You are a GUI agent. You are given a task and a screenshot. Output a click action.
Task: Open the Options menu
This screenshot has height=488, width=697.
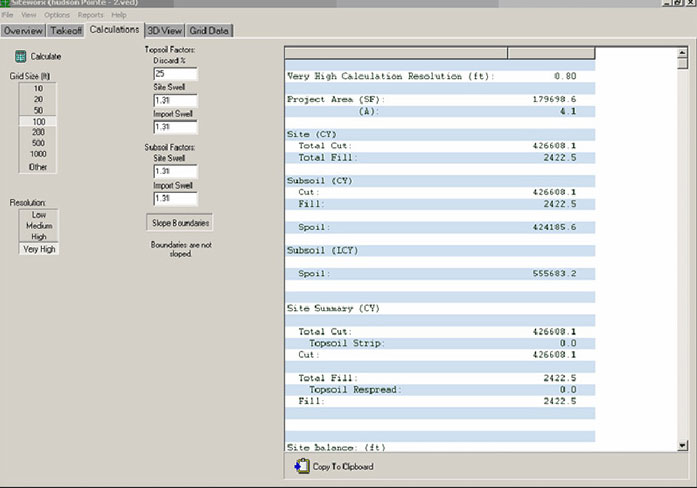tap(56, 16)
